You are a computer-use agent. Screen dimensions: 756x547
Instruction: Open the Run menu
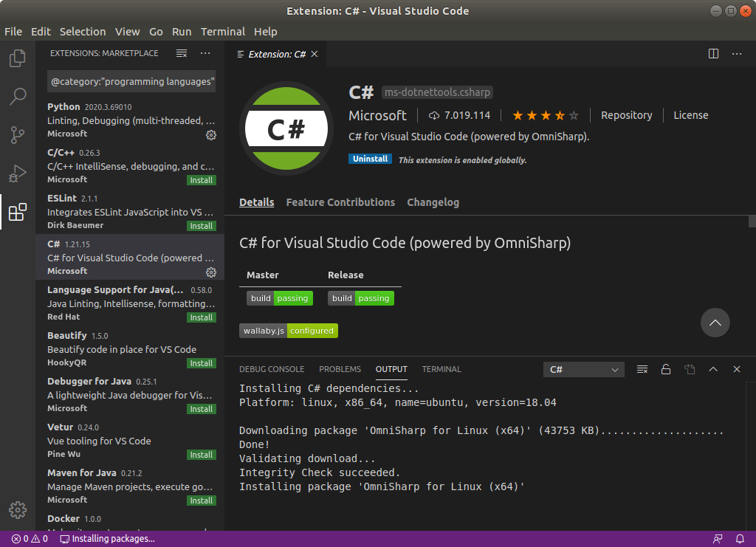click(x=182, y=32)
